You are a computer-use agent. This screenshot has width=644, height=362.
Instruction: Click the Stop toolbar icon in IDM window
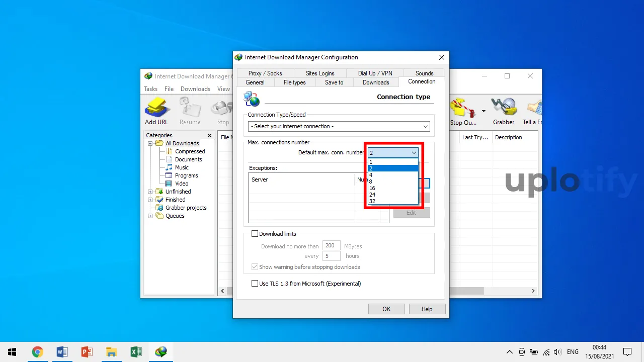[223, 111]
